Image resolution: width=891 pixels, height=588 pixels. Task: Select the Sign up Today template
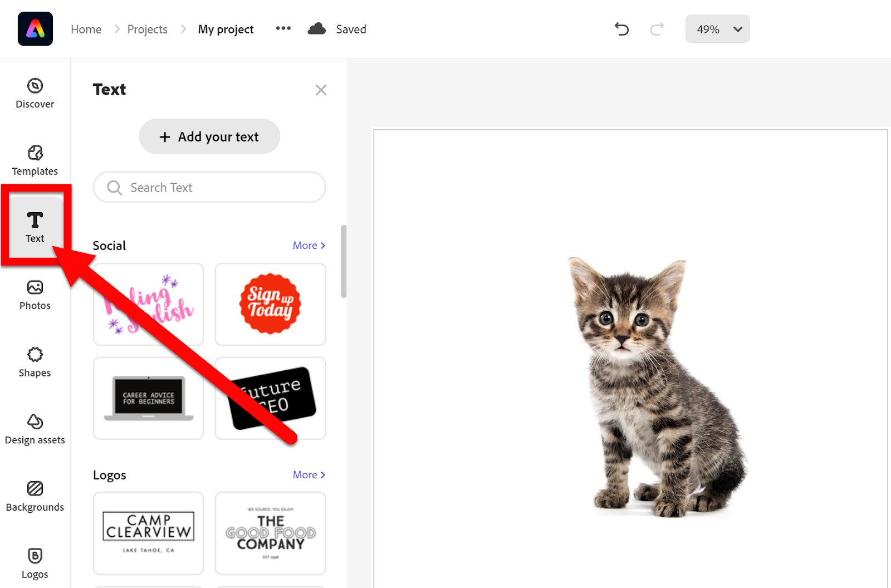271,304
